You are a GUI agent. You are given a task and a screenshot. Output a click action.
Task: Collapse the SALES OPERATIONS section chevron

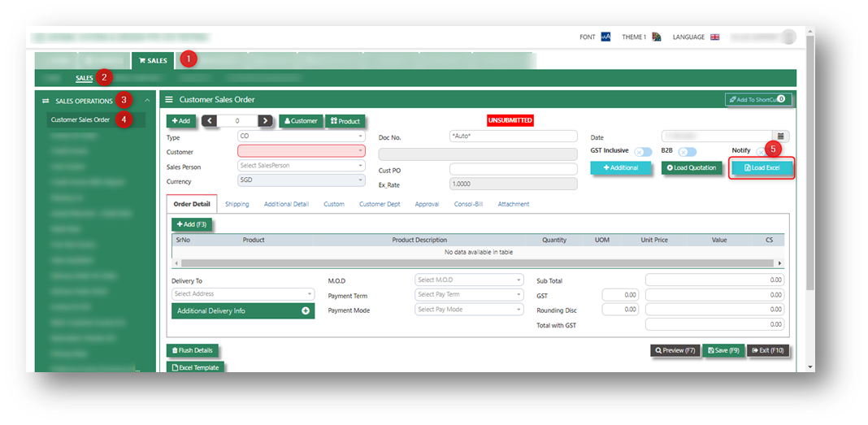pos(146,101)
